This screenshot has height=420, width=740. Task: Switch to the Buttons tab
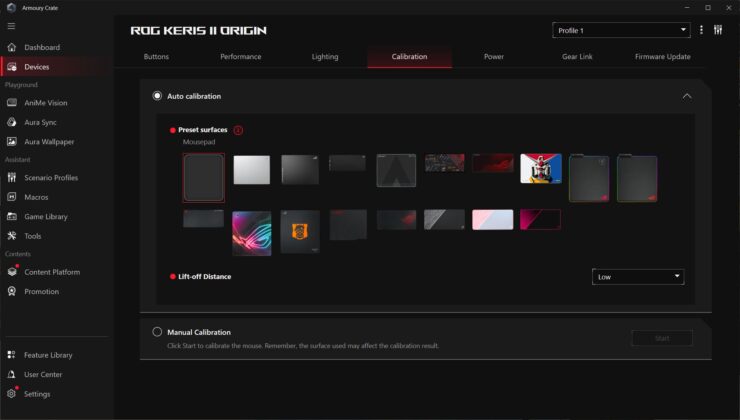tap(156, 57)
